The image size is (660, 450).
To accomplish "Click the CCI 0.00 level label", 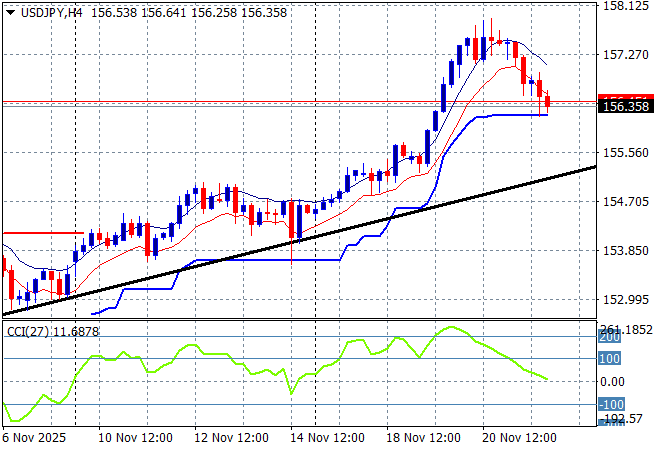I will [613, 382].
